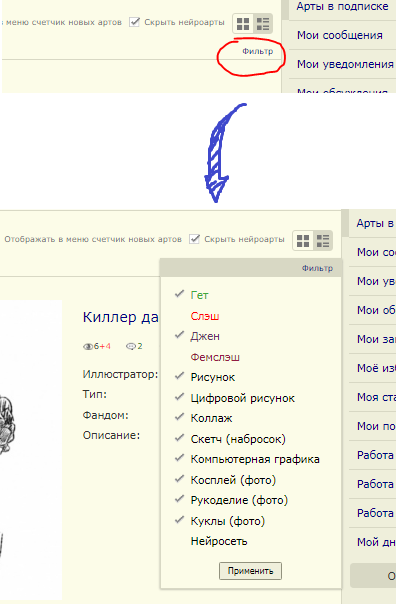Collapse the open Фильтр panel header
Image resolution: width=396 pixels, height=604 pixels.
[x=251, y=268]
